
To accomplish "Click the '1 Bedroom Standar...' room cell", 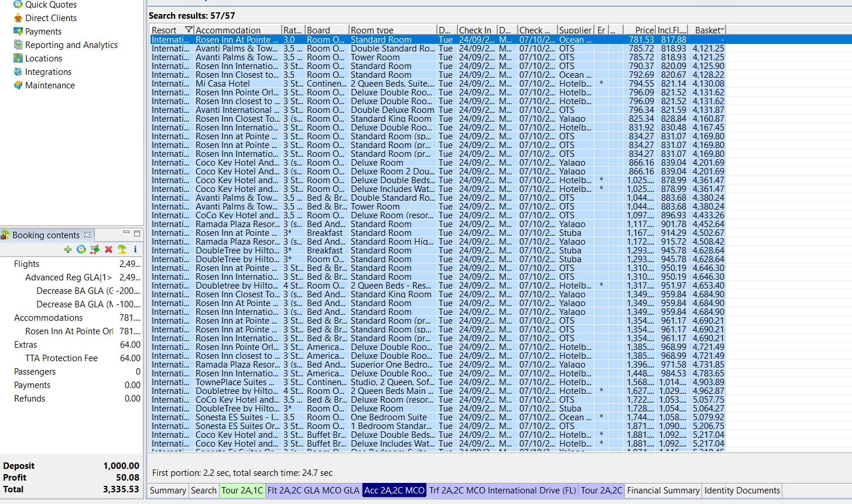I will click(x=393, y=426).
